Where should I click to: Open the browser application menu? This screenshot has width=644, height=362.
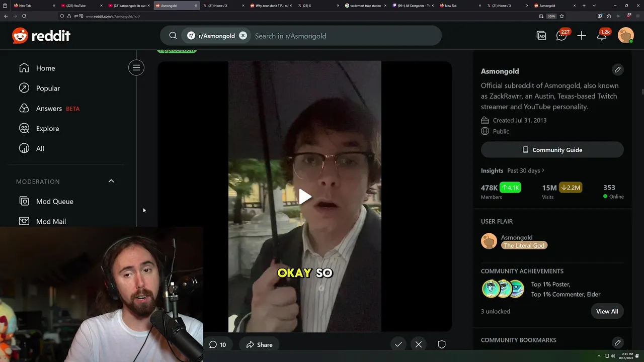point(638,16)
